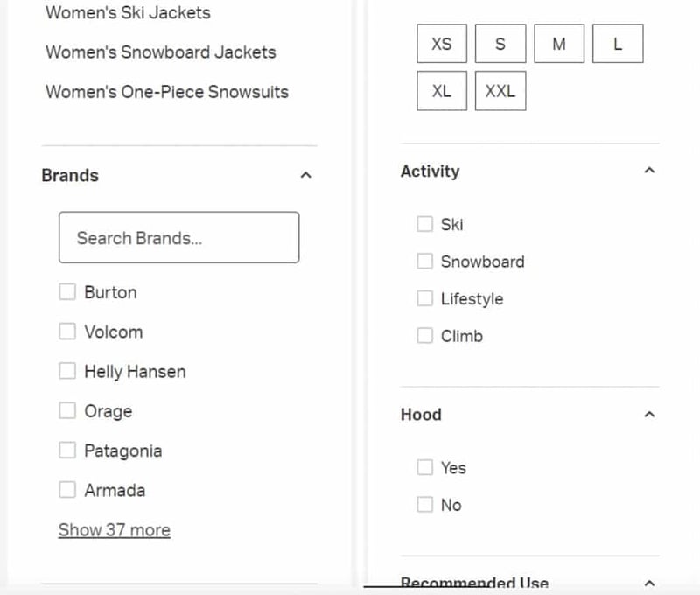Open Women's Ski Jackets category
Image resolution: width=700 pixels, height=595 pixels.
[x=128, y=13]
